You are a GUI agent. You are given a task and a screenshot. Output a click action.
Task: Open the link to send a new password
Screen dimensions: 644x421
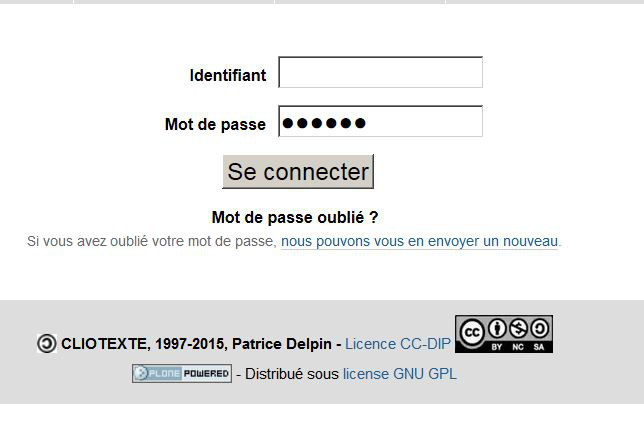coord(419,241)
